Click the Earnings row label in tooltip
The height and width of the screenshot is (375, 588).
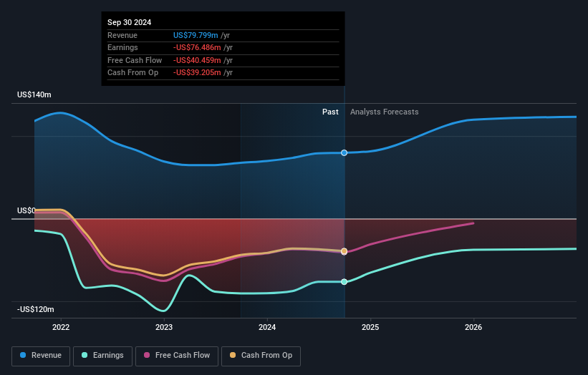coord(122,47)
